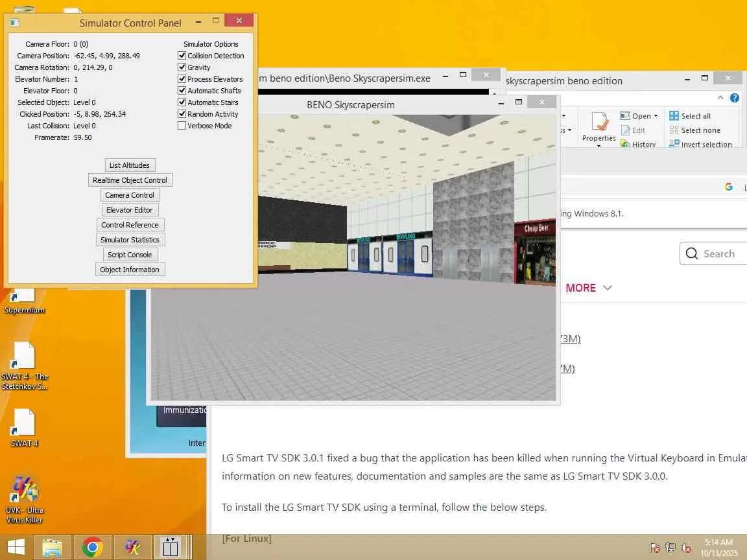Open Explorer help (blue question mark)
Viewport: 747px width, 560px height.
735,98
